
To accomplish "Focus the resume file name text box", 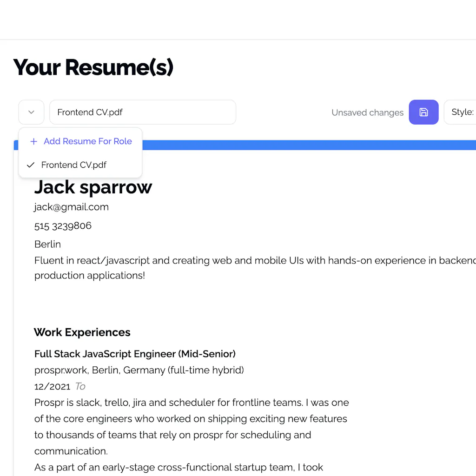I will pos(142,112).
